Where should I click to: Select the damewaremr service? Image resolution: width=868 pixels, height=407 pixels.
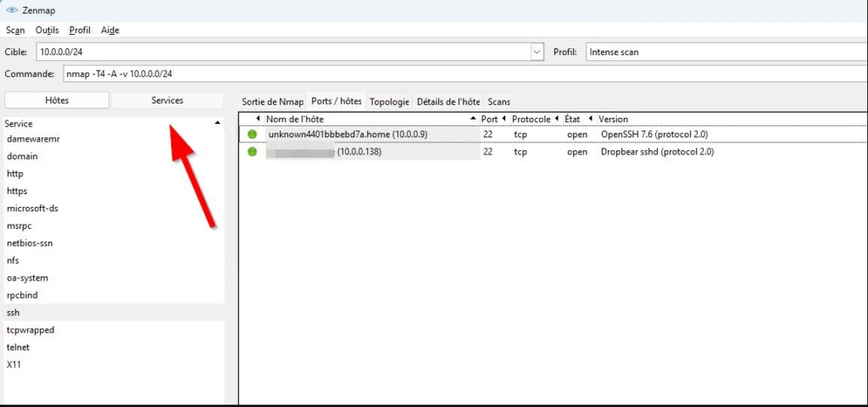click(x=114, y=139)
